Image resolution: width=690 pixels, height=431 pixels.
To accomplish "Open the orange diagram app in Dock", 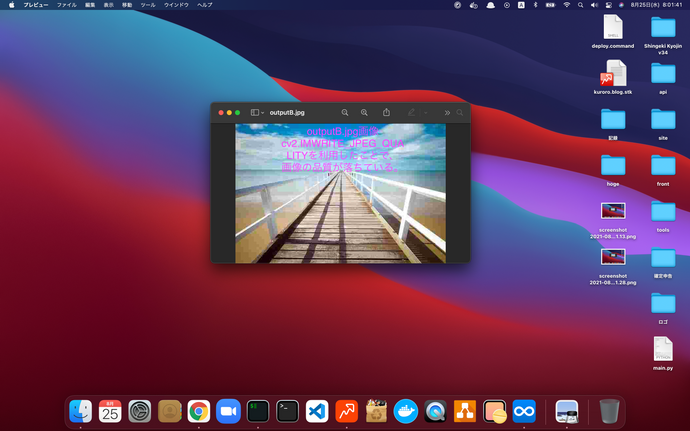I will (x=465, y=411).
